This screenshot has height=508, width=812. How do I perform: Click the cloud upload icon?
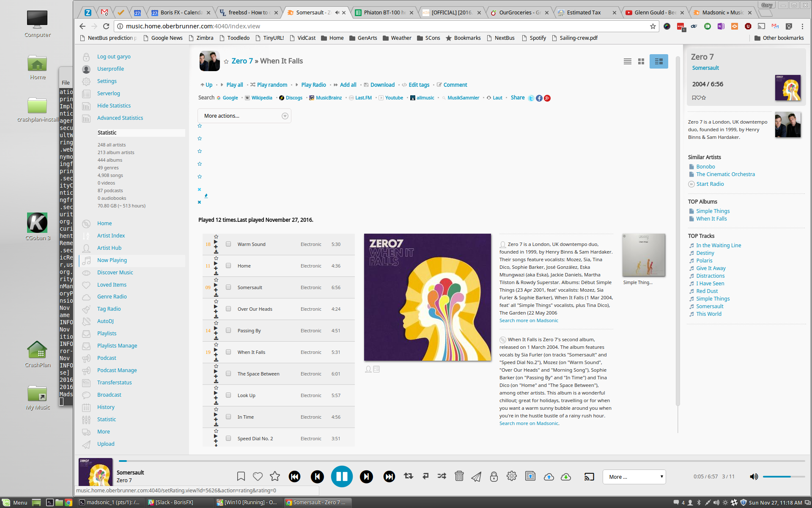point(549,477)
